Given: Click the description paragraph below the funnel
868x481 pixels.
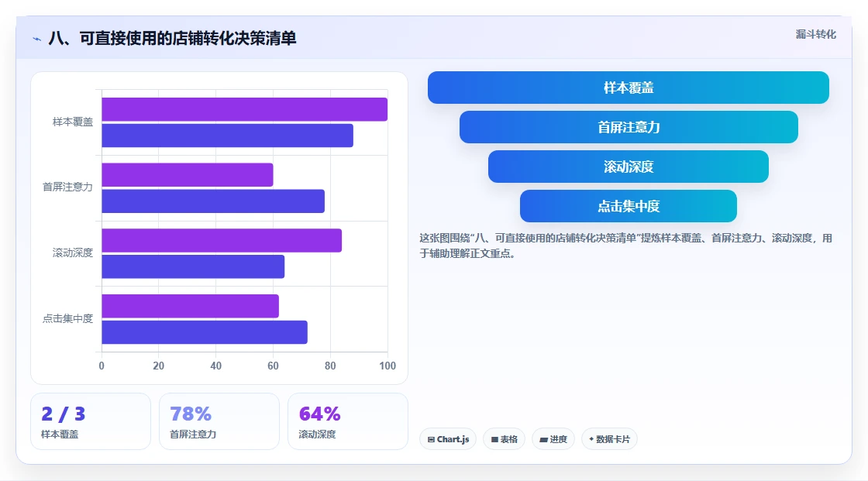Looking at the screenshot, I should pos(625,246).
